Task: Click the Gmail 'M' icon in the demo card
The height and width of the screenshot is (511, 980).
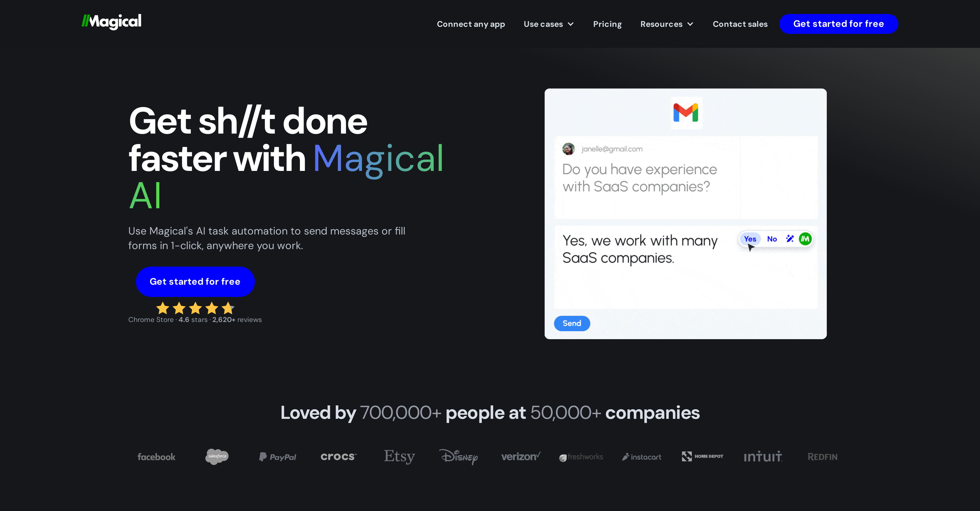Action: [685, 112]
